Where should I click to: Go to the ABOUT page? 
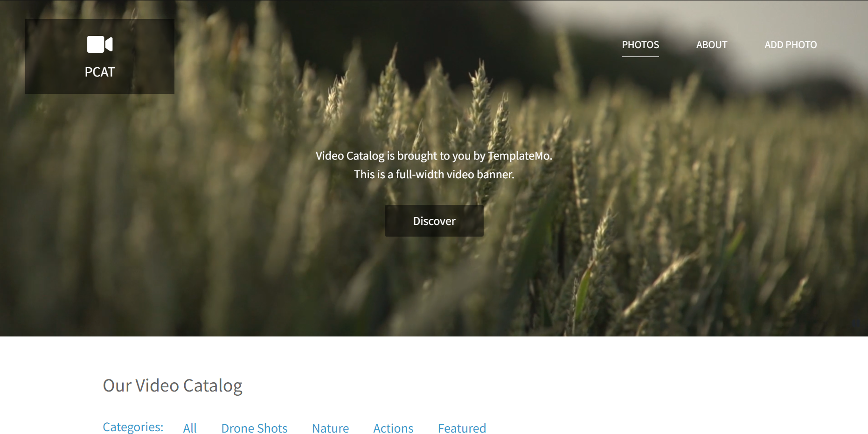pos(712,45)
